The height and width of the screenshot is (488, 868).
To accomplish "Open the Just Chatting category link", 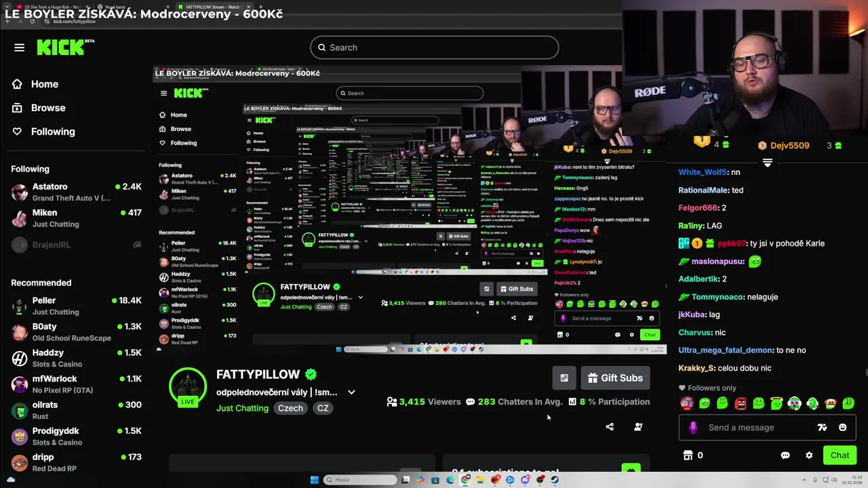I will 242,408.
